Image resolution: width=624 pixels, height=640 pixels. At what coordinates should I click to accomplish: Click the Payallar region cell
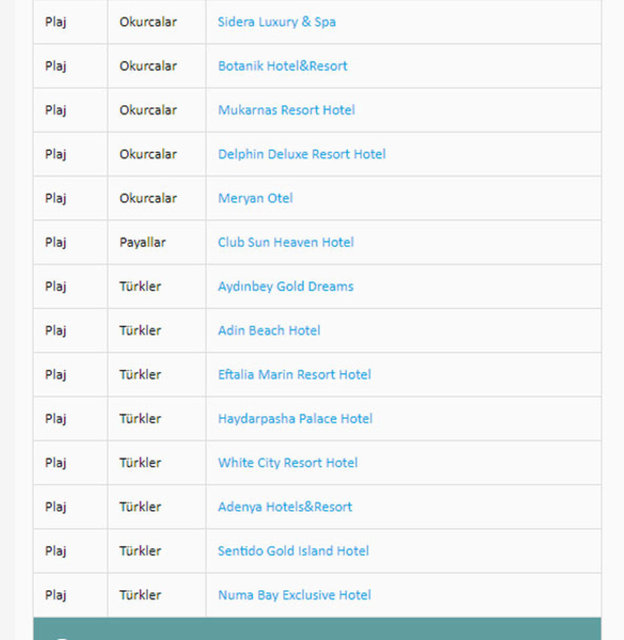point(142,242)
